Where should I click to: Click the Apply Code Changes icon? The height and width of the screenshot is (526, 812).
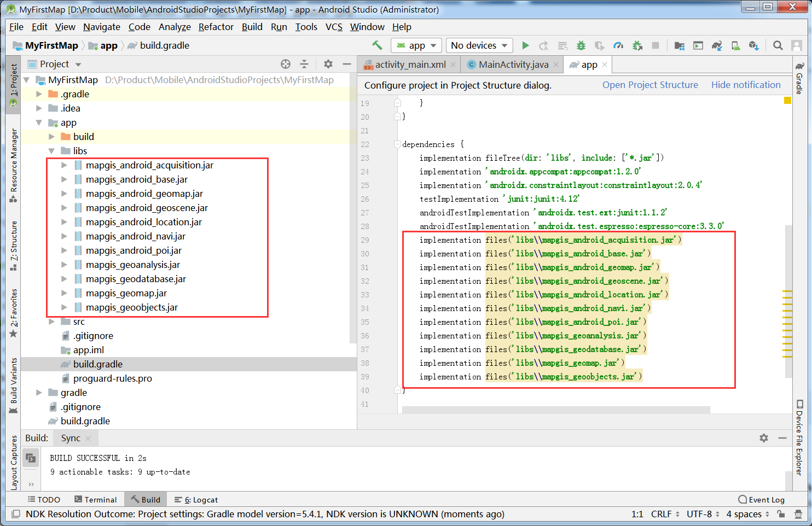(x=562, y=45)
